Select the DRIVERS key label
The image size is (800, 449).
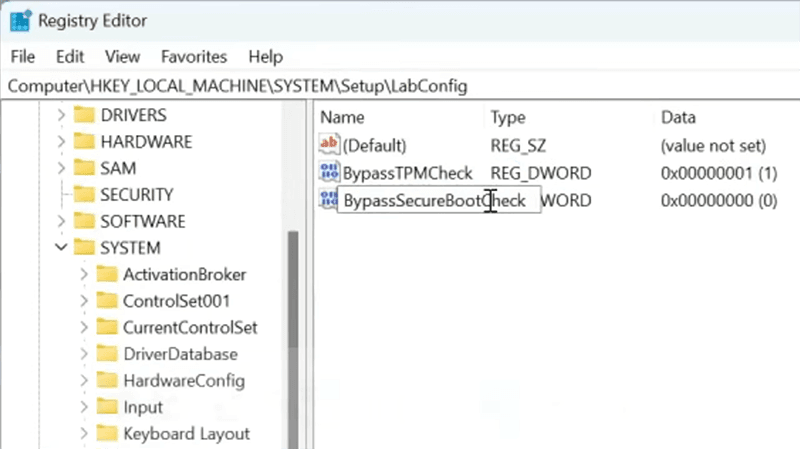134,115
